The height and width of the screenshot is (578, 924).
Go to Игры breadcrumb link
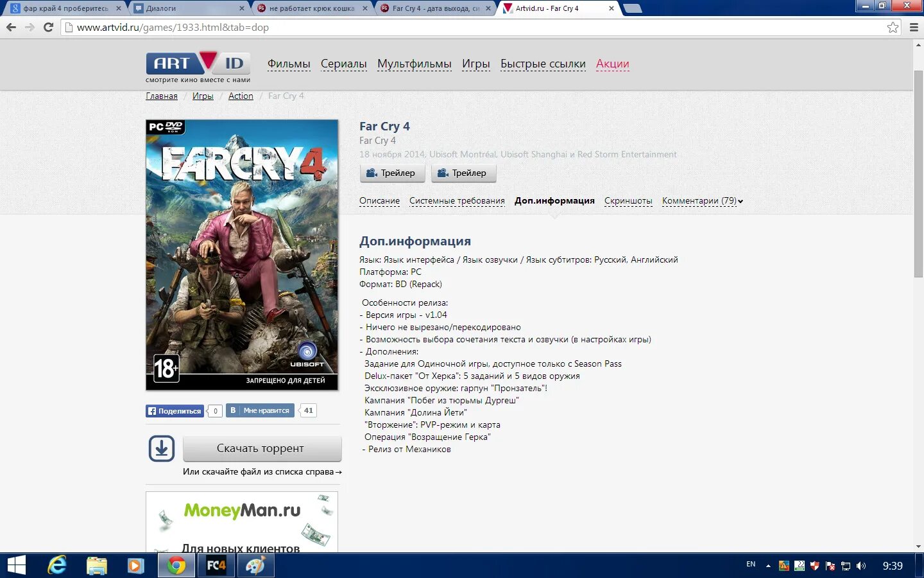(203, 96)
